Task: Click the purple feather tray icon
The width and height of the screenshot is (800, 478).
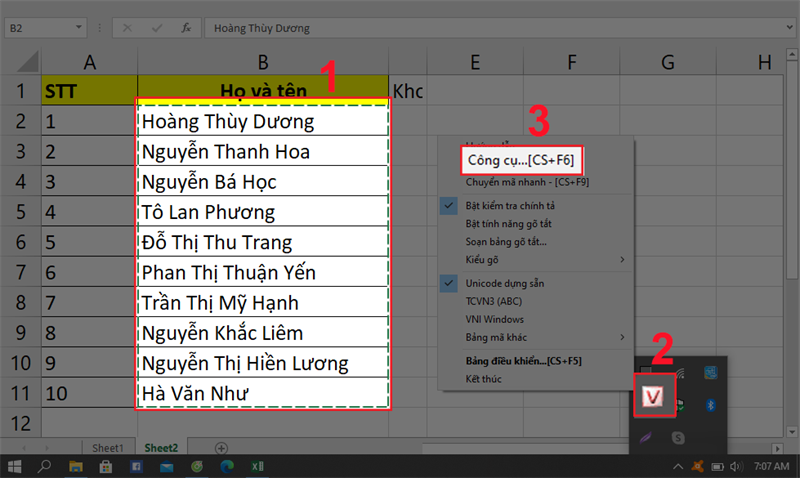Action: 645,437
